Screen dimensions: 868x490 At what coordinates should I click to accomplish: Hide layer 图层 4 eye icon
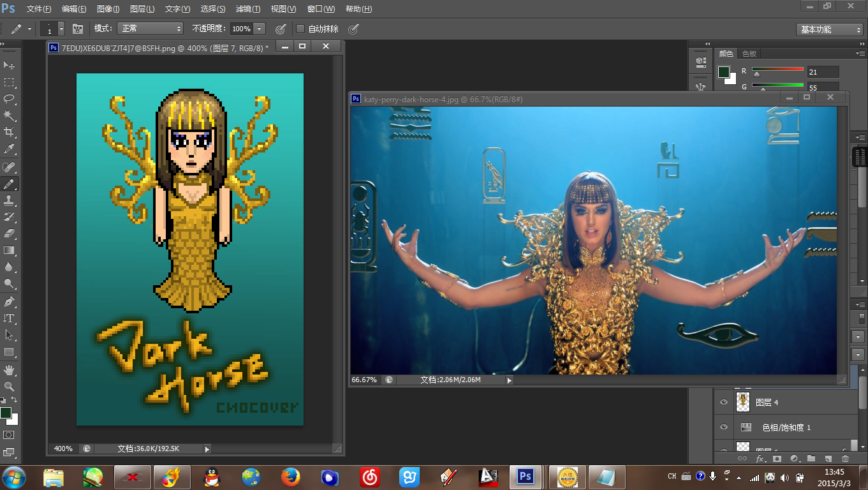(x=723, y=402)
